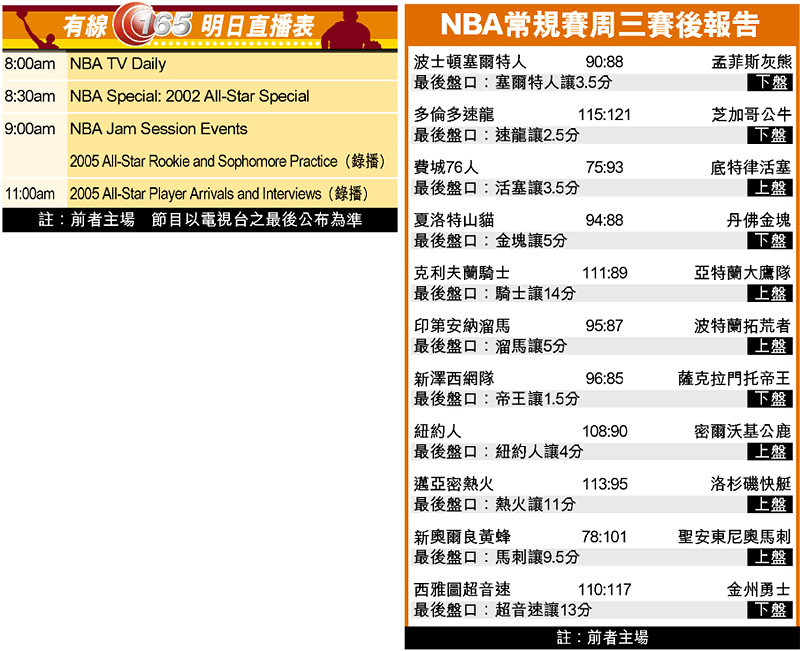This screenshot has width=800, height=651.
Task: Click the 上盤 badge on 活塞讓3.5分 row
Action: [x=770, y=188]
